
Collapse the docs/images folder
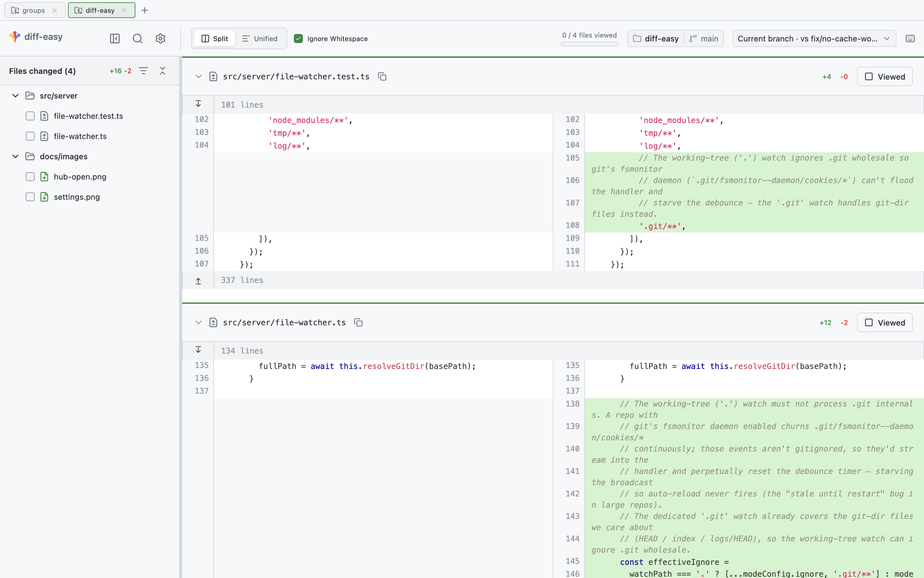coord(15,156)
